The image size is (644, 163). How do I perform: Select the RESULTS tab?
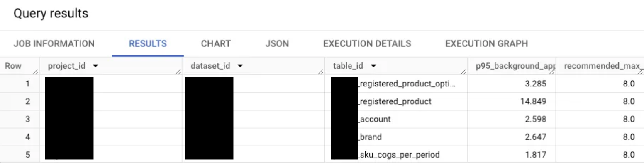point(148,43)
